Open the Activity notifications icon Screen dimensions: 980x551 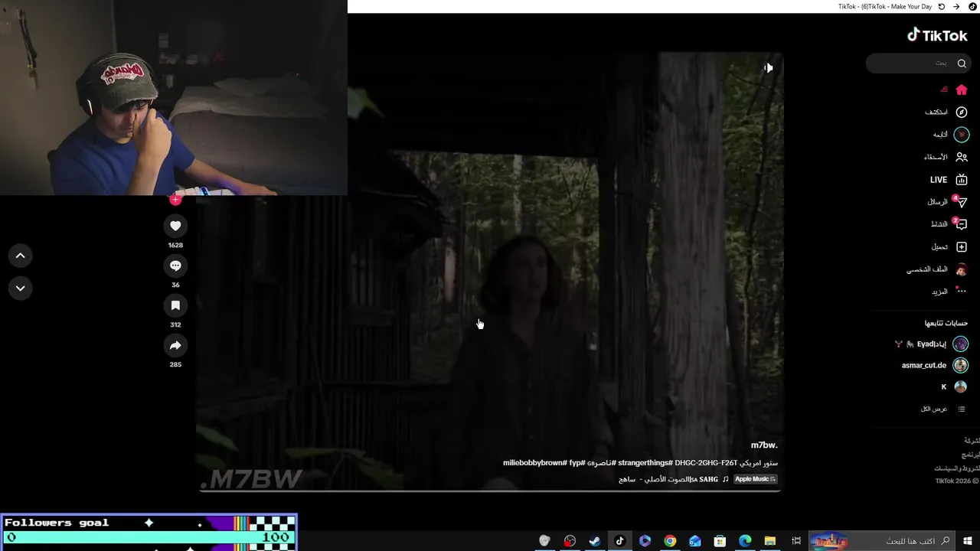pyautogui.click(x=961, y=224)
